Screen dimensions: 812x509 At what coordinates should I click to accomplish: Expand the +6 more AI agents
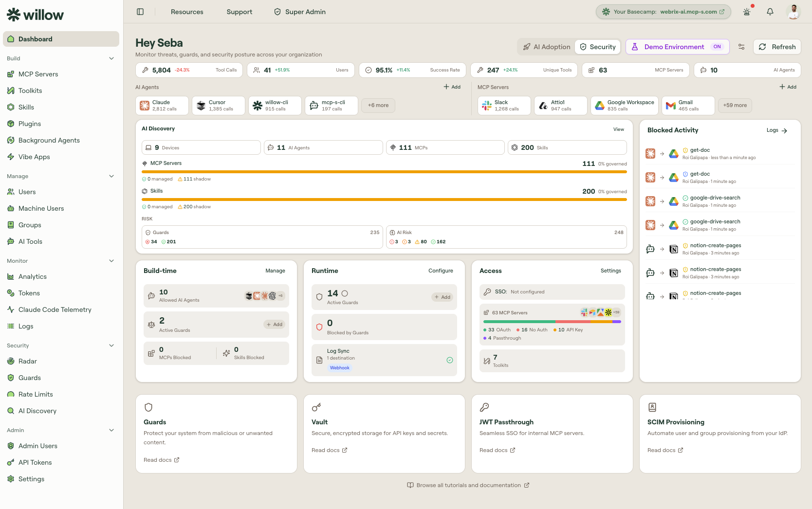tap(378, 106)
